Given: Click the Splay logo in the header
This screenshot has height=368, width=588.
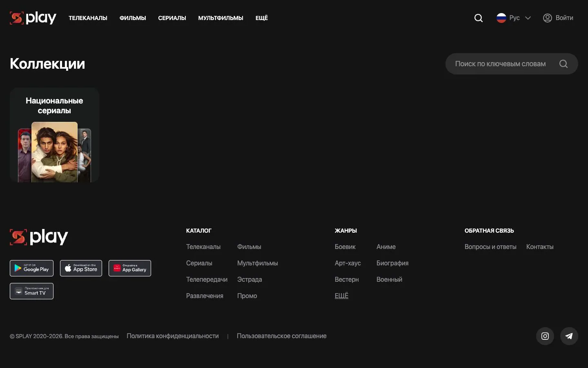Looking at the screenshot, I should [33, 18].
